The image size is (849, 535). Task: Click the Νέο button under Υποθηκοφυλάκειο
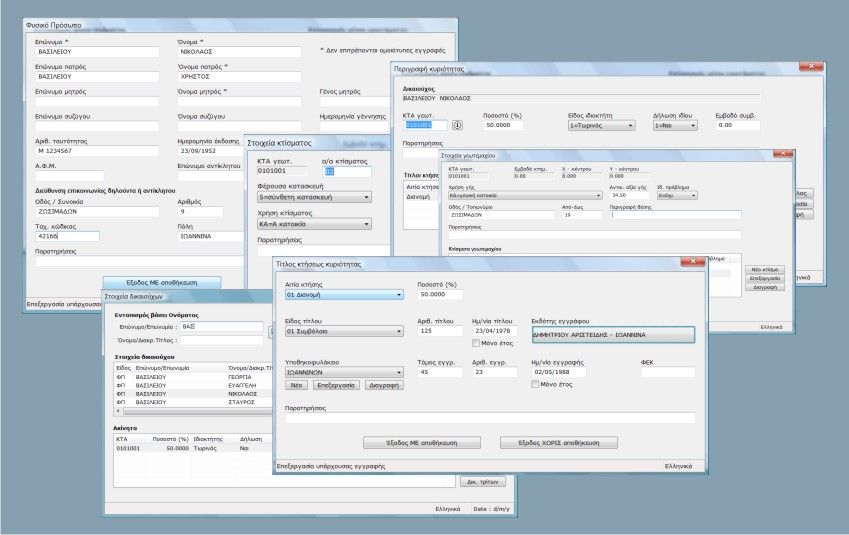coord(296,384)
